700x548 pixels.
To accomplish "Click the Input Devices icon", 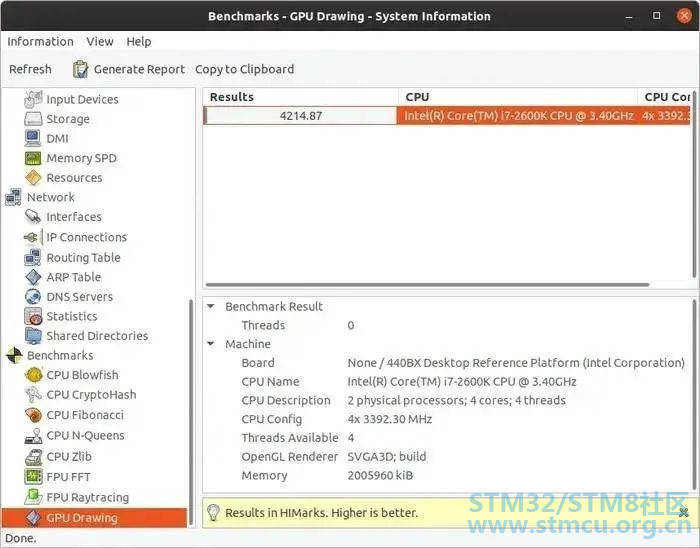I will pyautogui.click(x=33, y=99).
